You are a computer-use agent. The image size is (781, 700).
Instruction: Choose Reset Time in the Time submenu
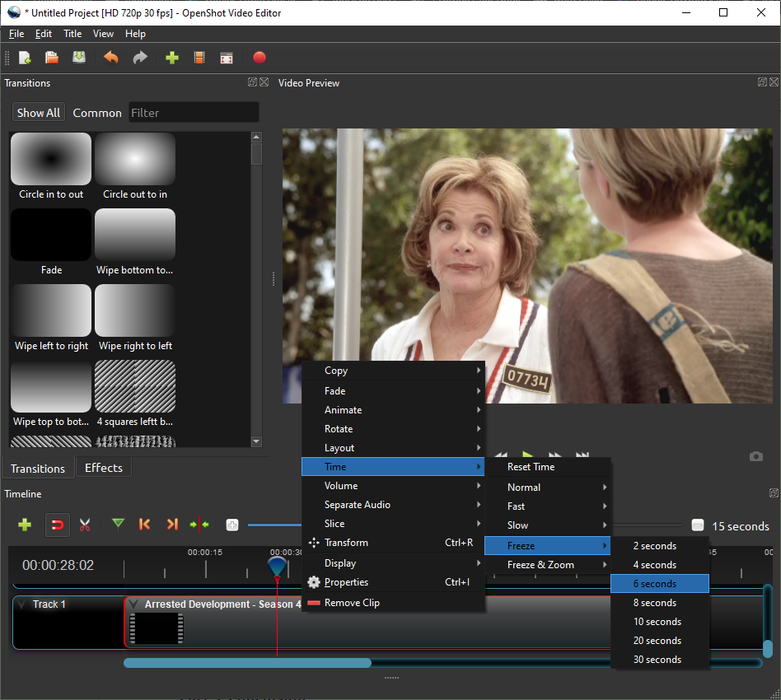tap(547, 466)
